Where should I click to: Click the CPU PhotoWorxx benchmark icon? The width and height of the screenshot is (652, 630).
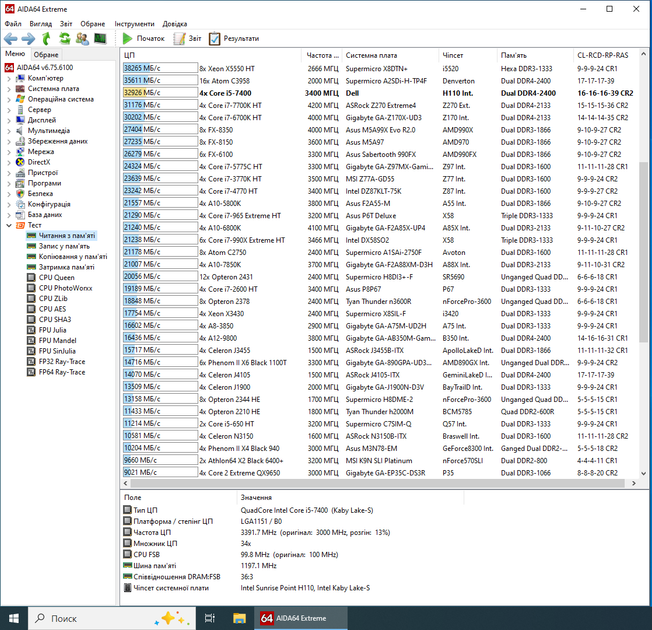coord(31,288)
